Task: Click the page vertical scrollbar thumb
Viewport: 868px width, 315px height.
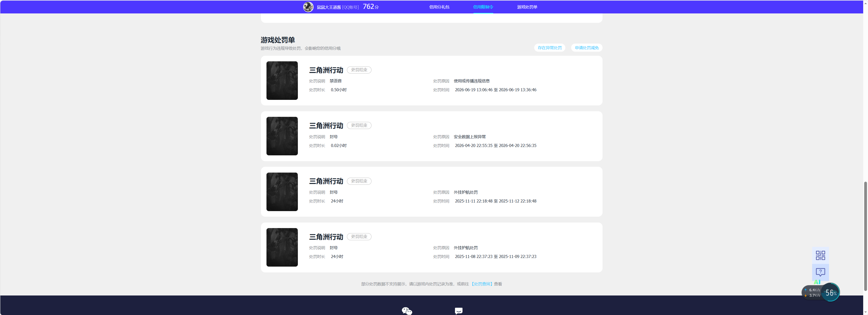Action: tap(865, 236)
